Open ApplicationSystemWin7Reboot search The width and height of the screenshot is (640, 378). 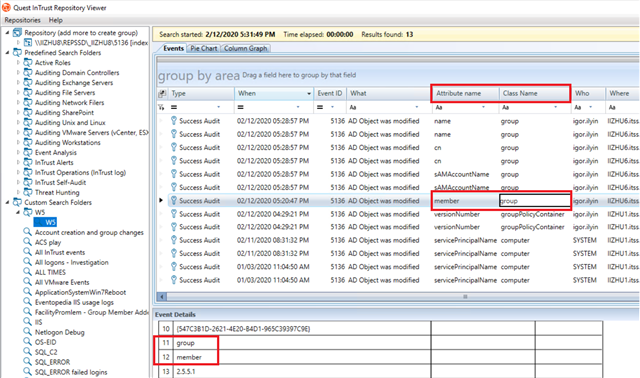click(80, 292)
